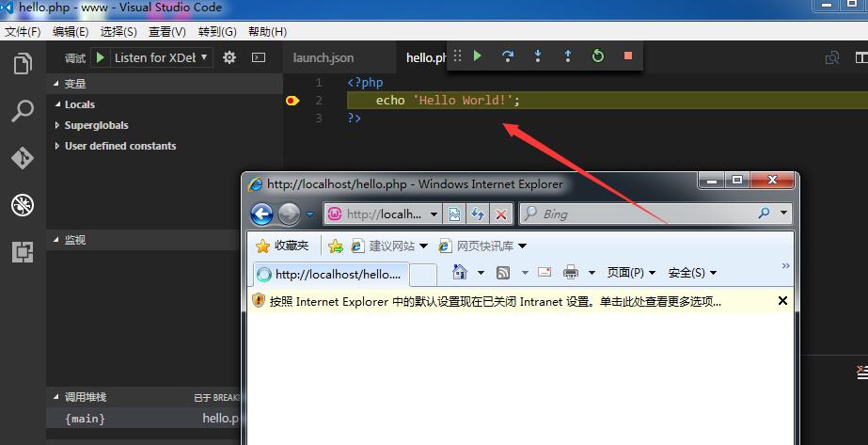Click IE Home icon
The image size is (868, 445).
pyautogui.click(x=460, y=272)
